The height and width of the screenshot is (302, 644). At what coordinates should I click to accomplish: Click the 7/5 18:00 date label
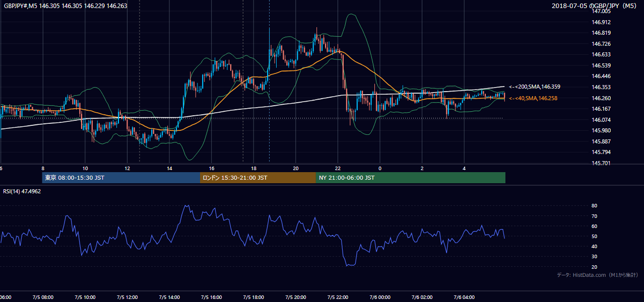point(253,297)
